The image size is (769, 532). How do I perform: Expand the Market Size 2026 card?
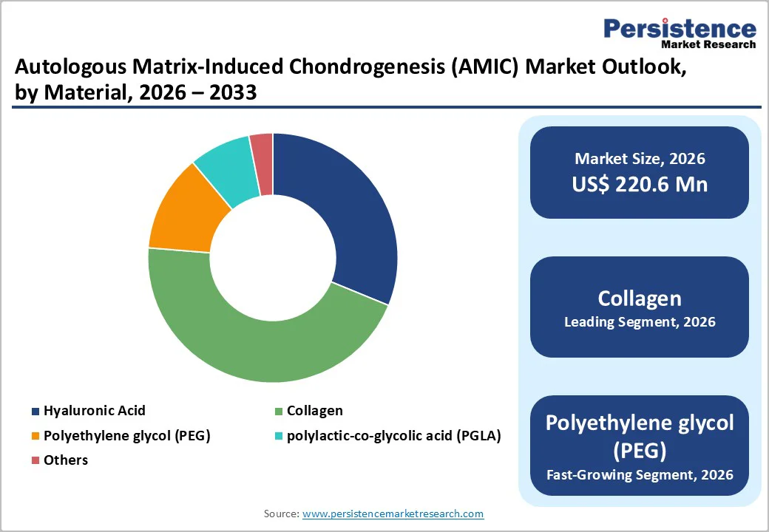(639, 172)
